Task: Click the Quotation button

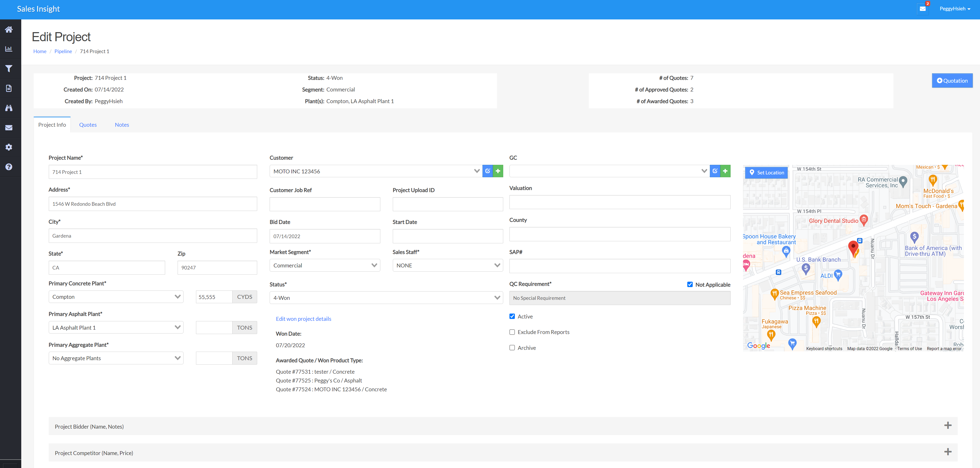Action: tap(952, 81)
